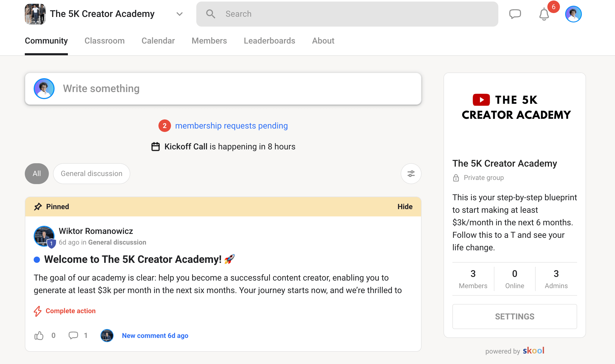The image size is (615, 364).
Task: Filter by General discussion category
Action: pyautogui.click(x=91, y=174)
